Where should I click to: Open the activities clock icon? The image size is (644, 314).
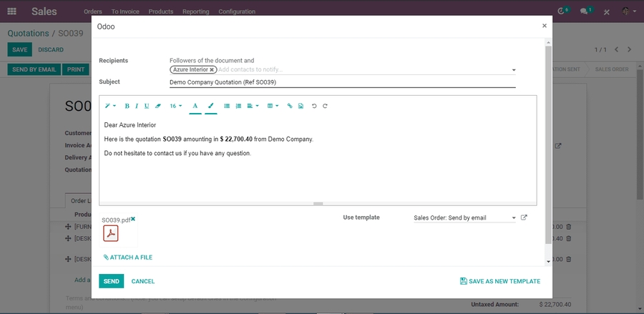(x=562, y=11)
